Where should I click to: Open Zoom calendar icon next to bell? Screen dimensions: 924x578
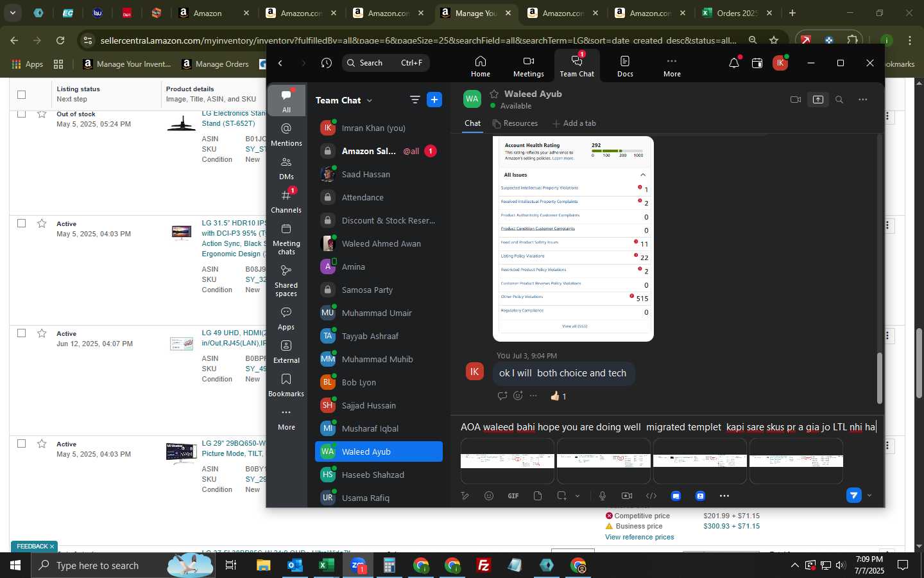pyautogui.click(x=757, y=63)
